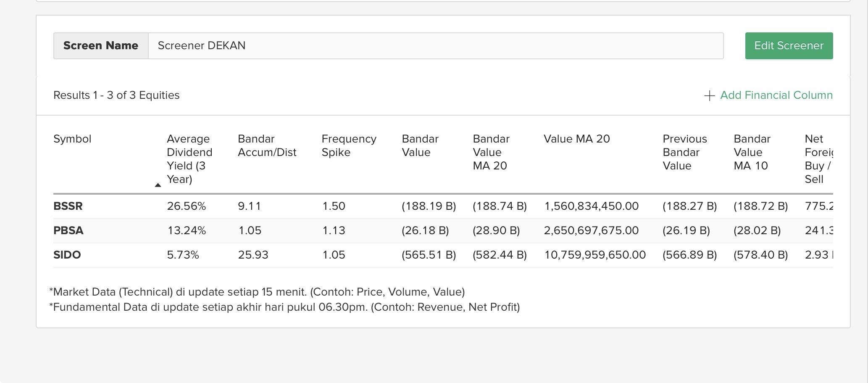This screenshot has width=868, height=383.
Task: Click the Add Financial Column plus icon
Action: 709,96
